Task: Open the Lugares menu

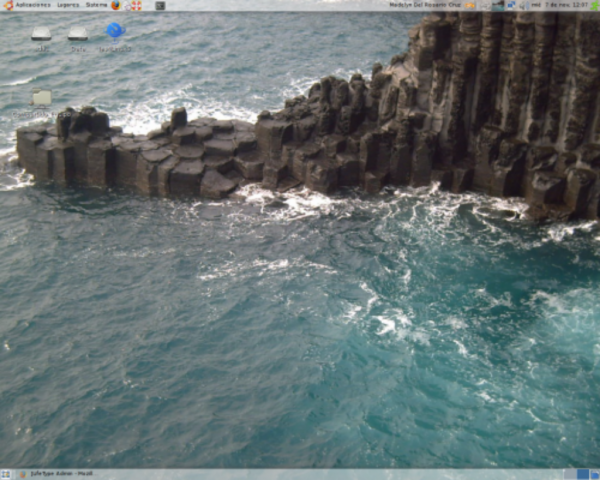Action: tap(69, 5)
